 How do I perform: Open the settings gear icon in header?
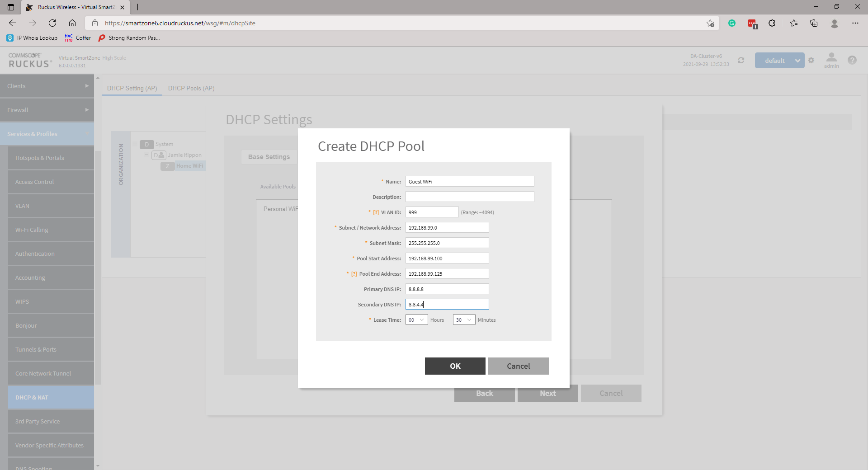pyautogui.click(x=811, y=61)
